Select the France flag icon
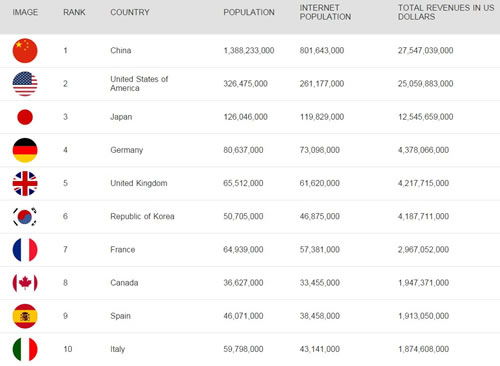Viewport: 500px width, 366px height. [25, 250]
